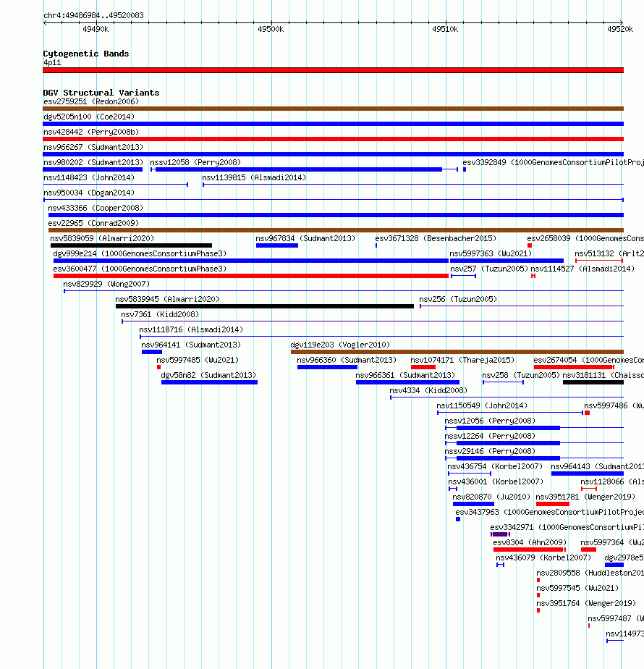
Task: Open the nsv428442 (Perry2008b) variant label
Action: click(91, 132)
